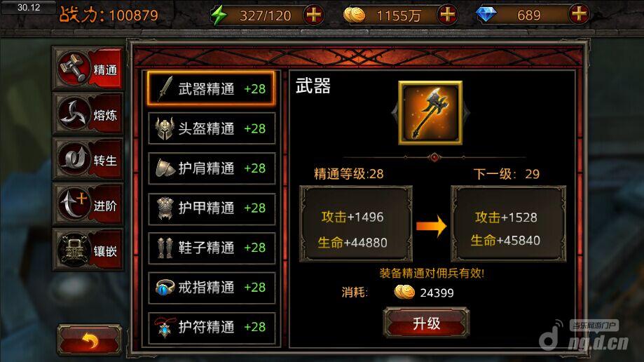Tap the plus icon beside gold coins

click(x=447, y=15)
